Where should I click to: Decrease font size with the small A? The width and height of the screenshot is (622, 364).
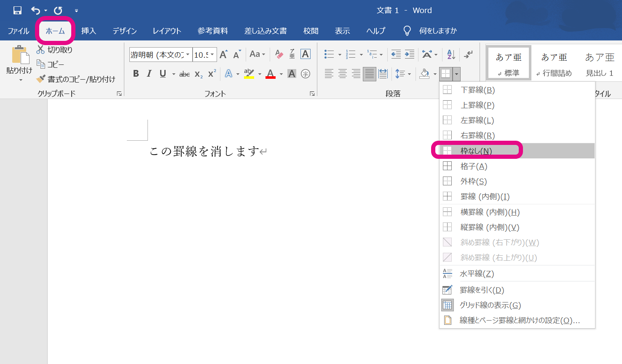[x=237, y=54]
